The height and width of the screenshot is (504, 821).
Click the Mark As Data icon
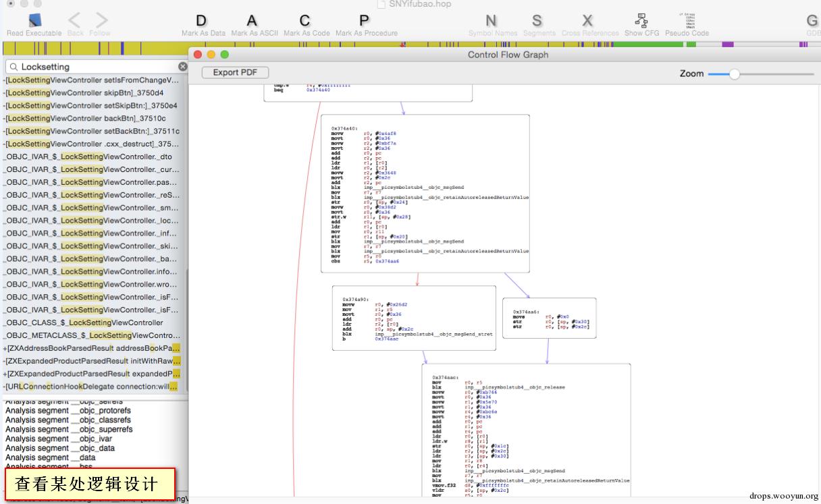(x=202, y=21)
